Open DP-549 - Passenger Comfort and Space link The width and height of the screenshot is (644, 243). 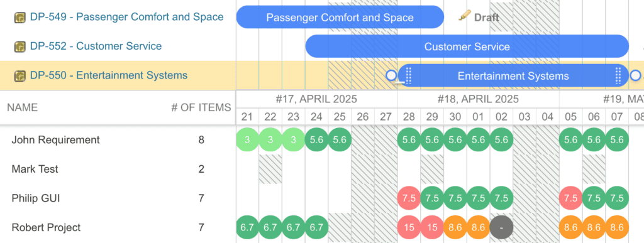click(x=126, y=17)
